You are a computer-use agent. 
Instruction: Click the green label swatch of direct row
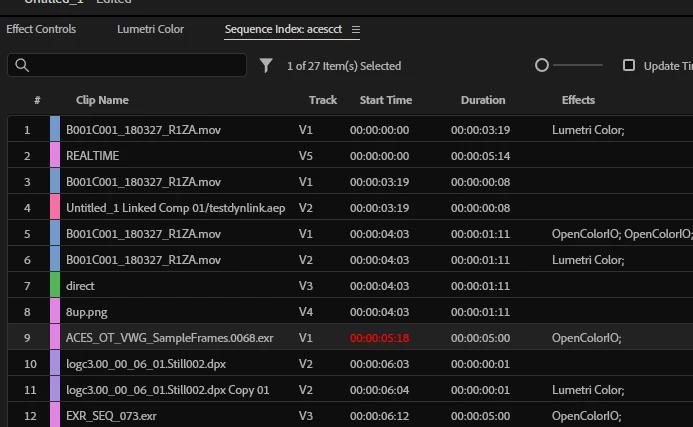[x=55, y=285]
